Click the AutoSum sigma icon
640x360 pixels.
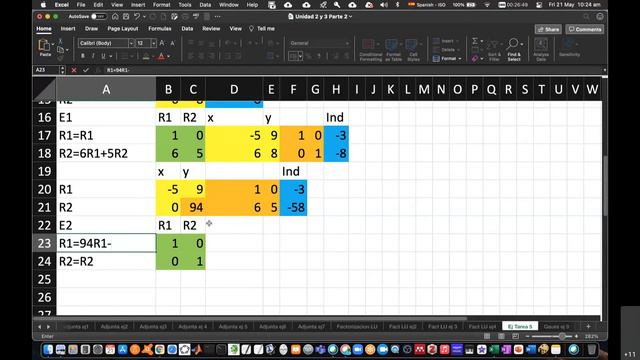(x=475, y=41)
